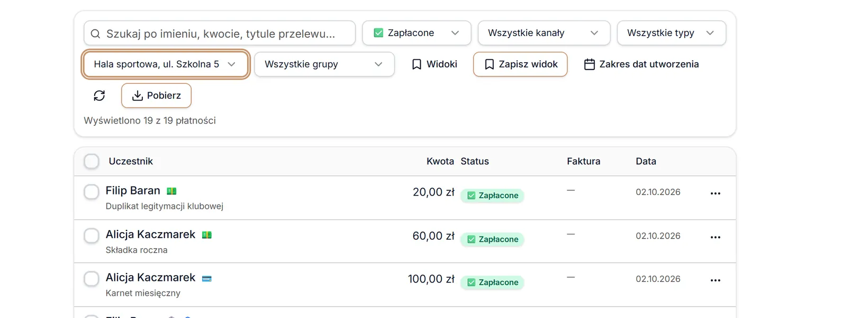Open the Wszystkie kanały dropdown
Image resolution: width=868 pixels, height=318 pixels.
tap(544, 33)
